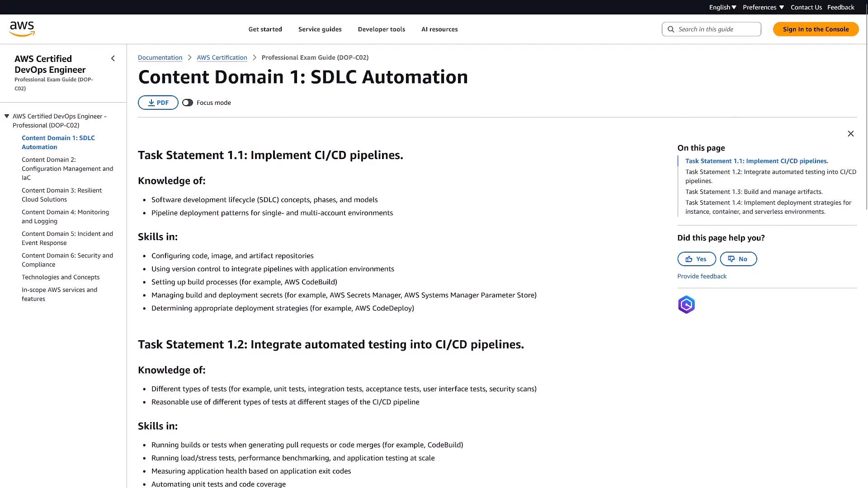868x488 pixels.
Task: Collapse the left sidebar with the chevron
Action: click(x=113, y=58)
